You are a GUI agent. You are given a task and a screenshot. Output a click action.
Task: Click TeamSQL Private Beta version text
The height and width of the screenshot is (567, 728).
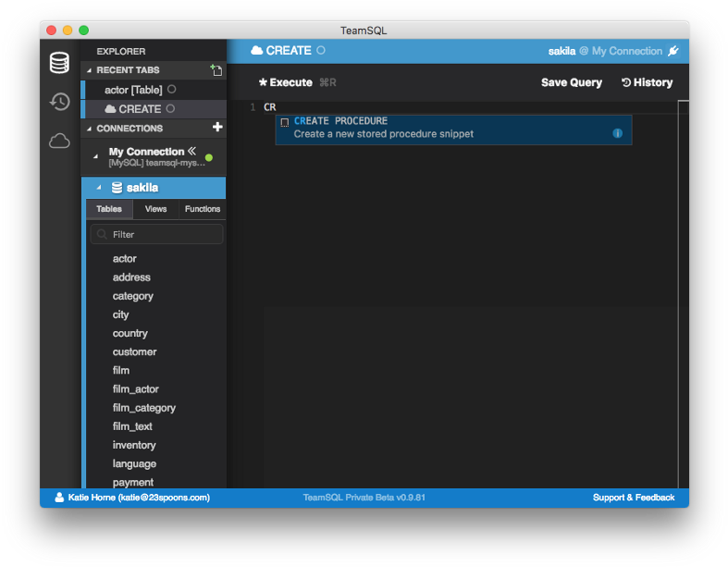point(364,498)
